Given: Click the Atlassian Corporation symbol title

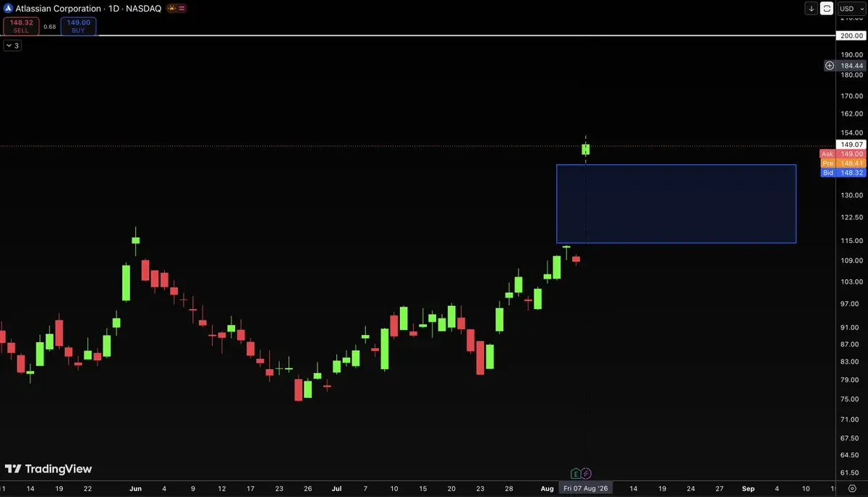Looking at the screenshot, I should pos(59,9).
